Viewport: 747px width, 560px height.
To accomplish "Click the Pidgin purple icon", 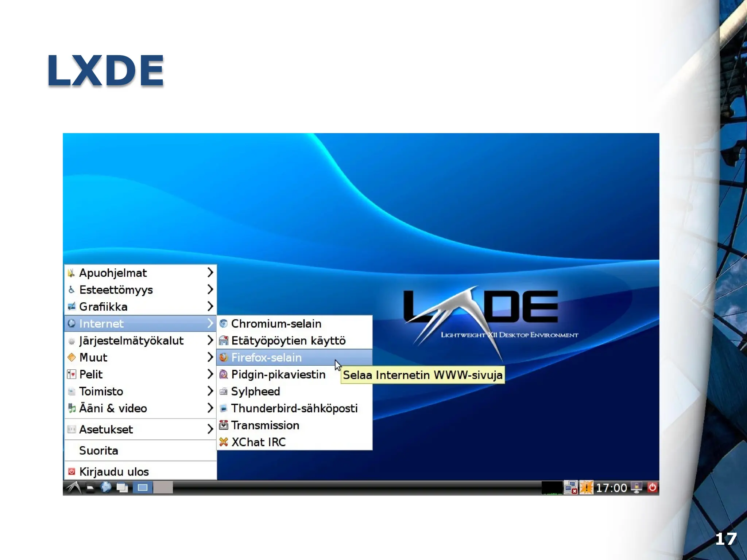I will pyautogui.click(x=224, y=374).
